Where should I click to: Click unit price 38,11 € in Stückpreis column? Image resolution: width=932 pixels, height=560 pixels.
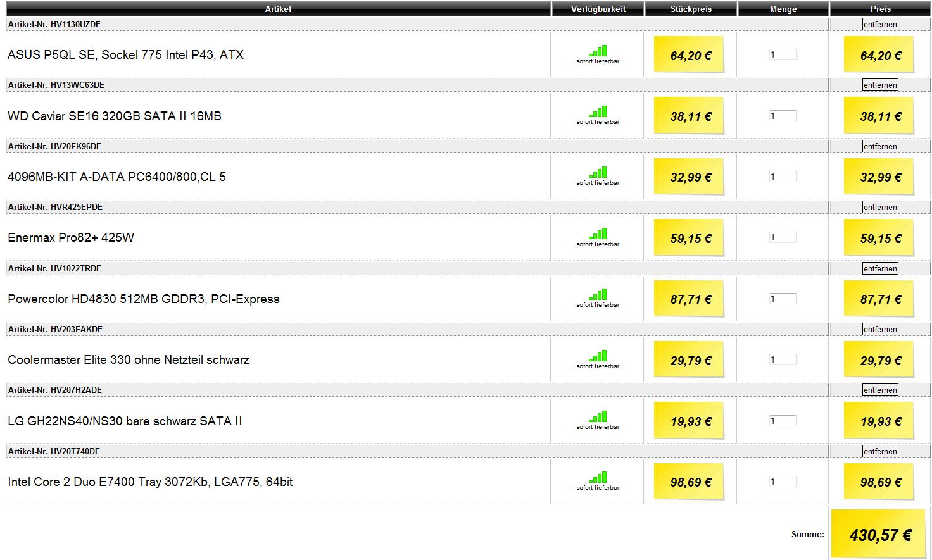coord(689,116)
